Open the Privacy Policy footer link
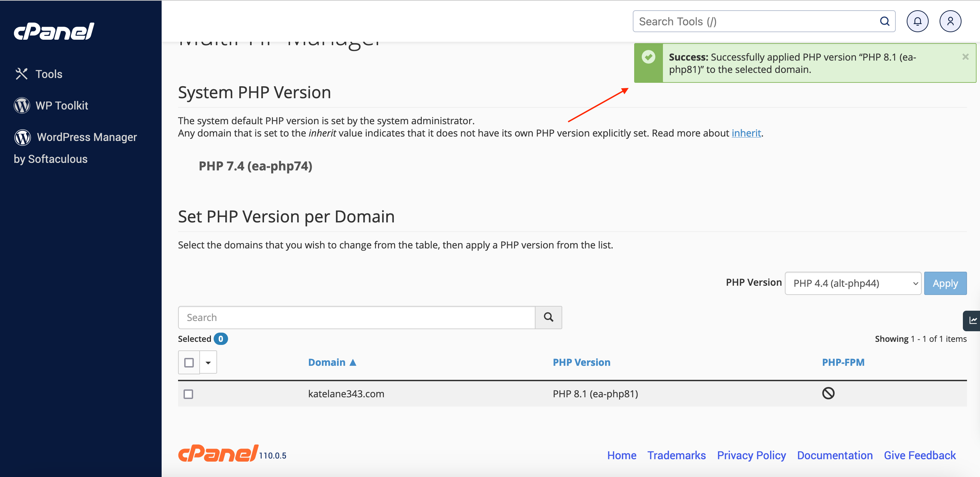This screenshot has width=980, height=477. pos(751,455)
